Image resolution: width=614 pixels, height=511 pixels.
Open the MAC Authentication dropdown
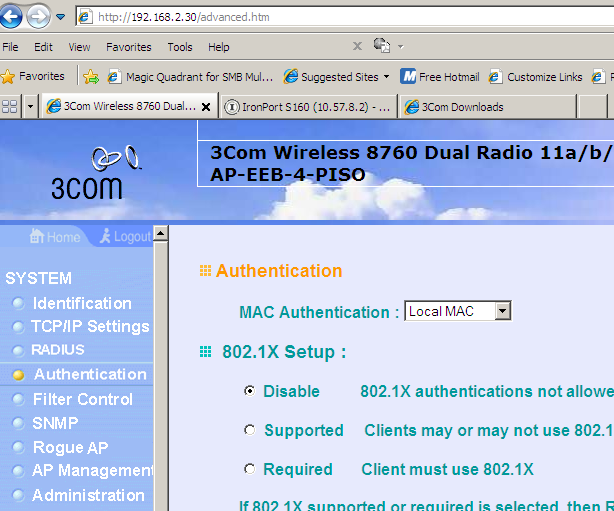point(502,312)
